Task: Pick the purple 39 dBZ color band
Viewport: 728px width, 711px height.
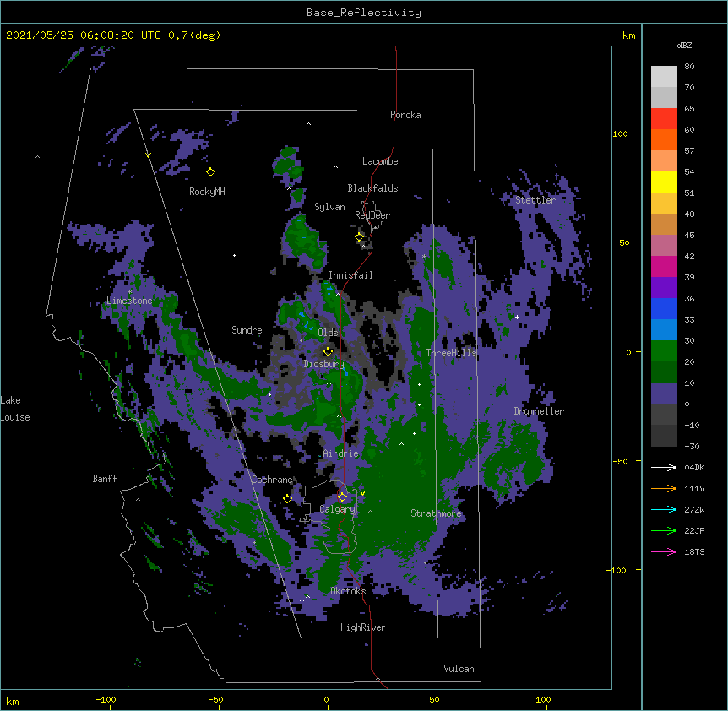Action: [x=664, y=288]
